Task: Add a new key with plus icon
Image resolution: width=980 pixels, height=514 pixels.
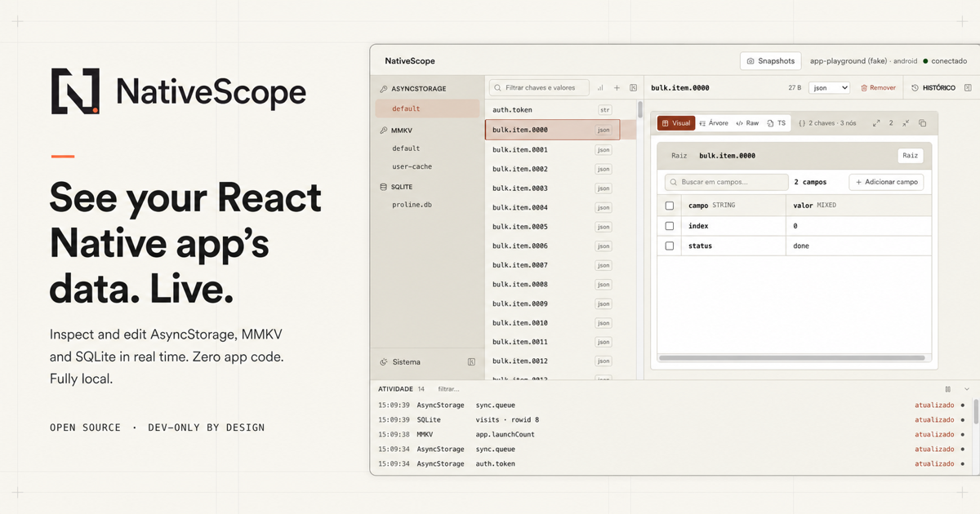Action: pyautogui.click(x=617, y=88)
